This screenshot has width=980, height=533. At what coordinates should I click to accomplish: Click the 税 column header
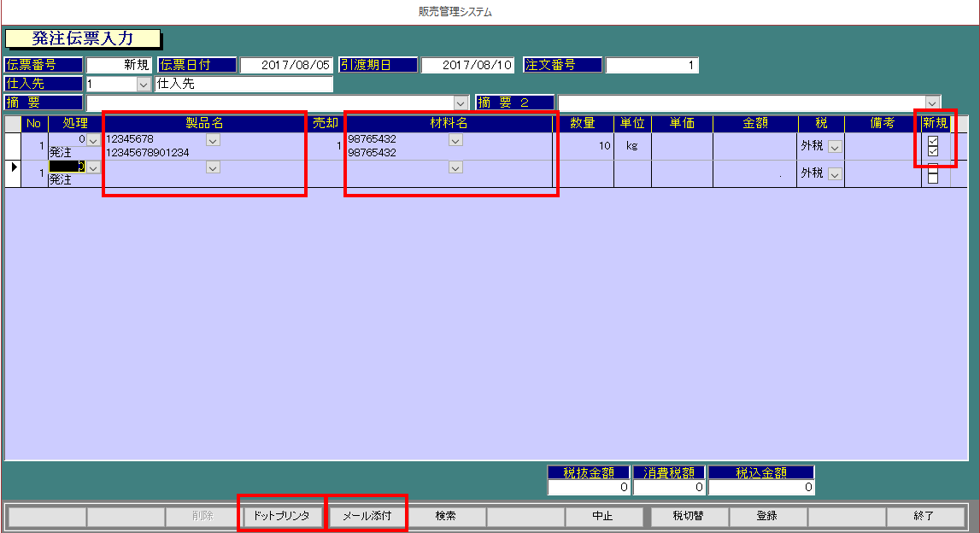[821, 124]
